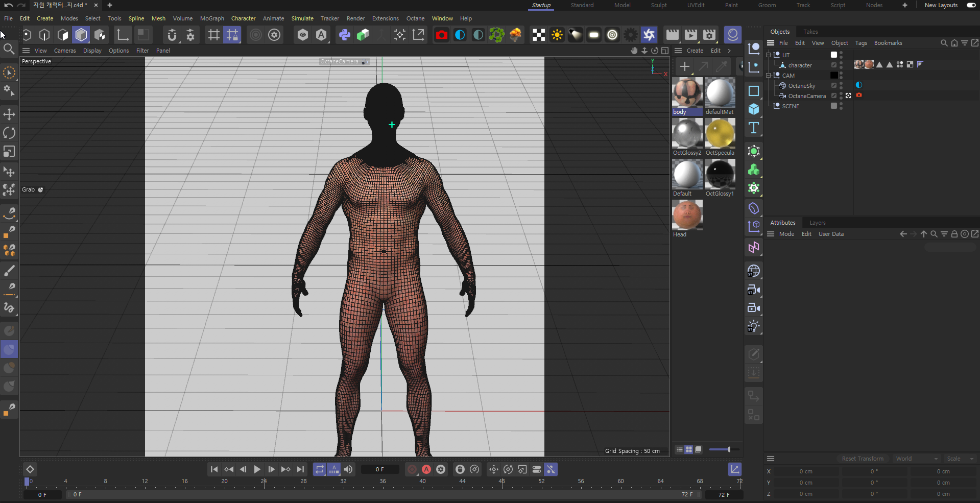Switch to the Takes tab

(x=810, y=32)
